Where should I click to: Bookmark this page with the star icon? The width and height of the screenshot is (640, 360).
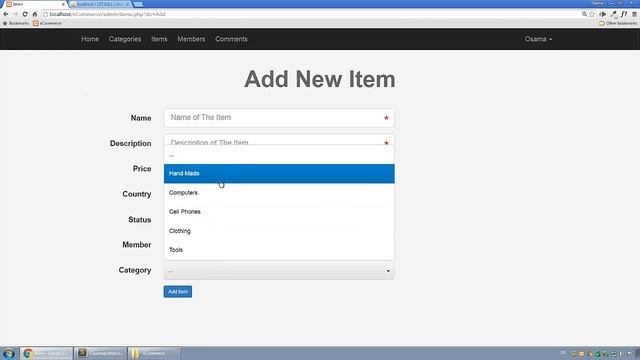(592, 14)
